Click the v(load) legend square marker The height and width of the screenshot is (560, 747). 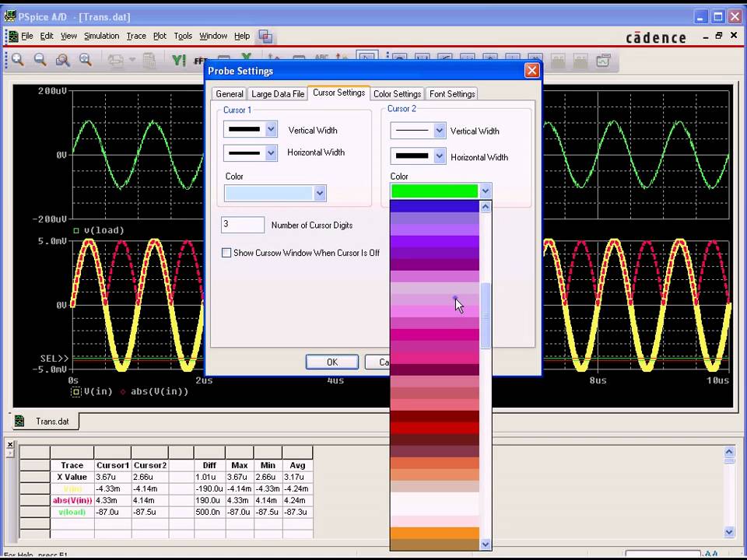point(76,230)
